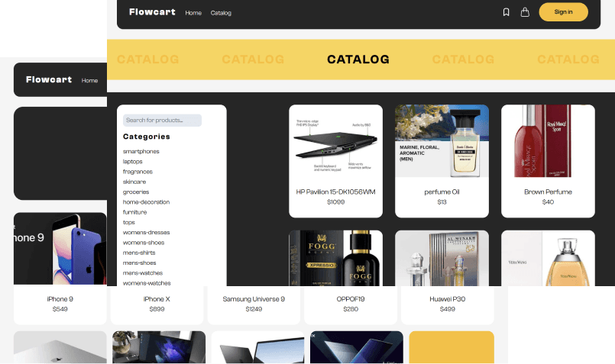Click the $1099 price on HP Pavilion
Viewport: 615px width, 364px height.
(335, 202)
